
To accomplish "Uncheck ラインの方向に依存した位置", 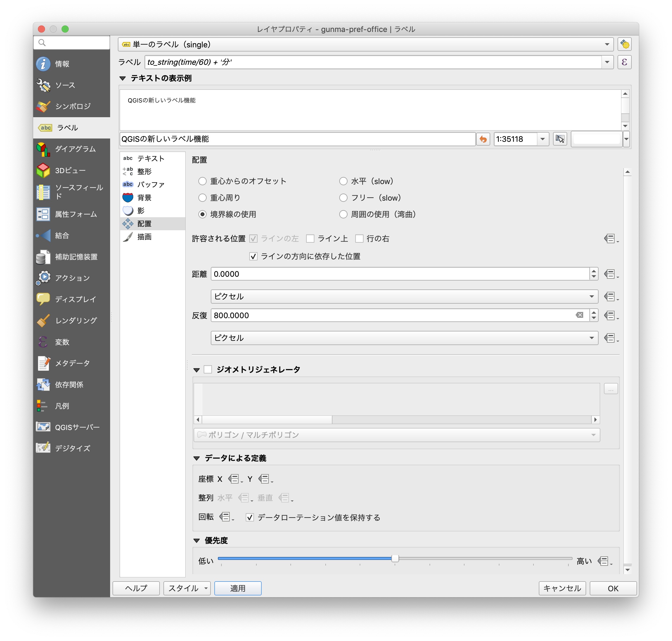I will [253, 256].
